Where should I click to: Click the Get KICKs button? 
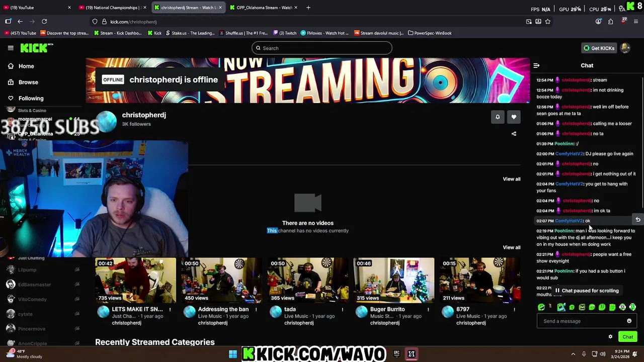coord(599,48)
